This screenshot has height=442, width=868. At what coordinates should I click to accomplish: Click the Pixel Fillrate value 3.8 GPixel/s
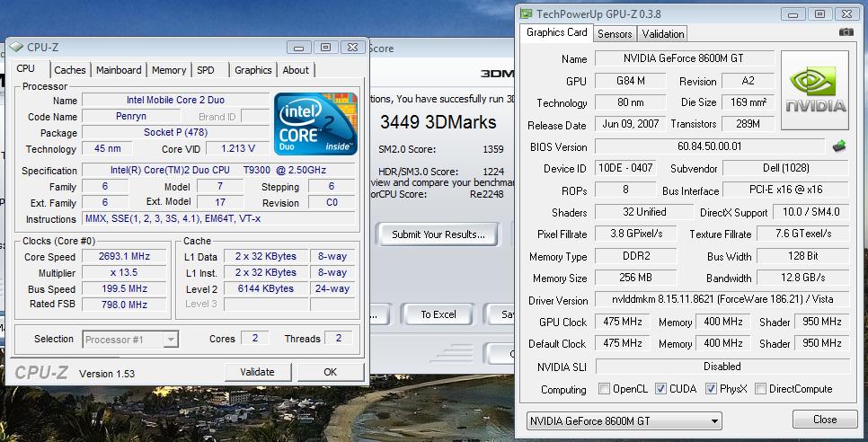(635, 234)
